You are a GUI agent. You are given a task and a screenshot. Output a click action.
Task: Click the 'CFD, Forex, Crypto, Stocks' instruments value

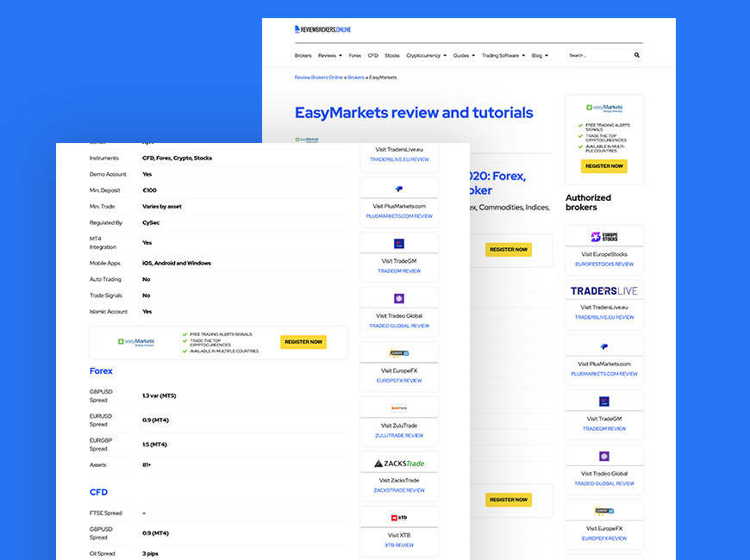[x=177, y=159]
